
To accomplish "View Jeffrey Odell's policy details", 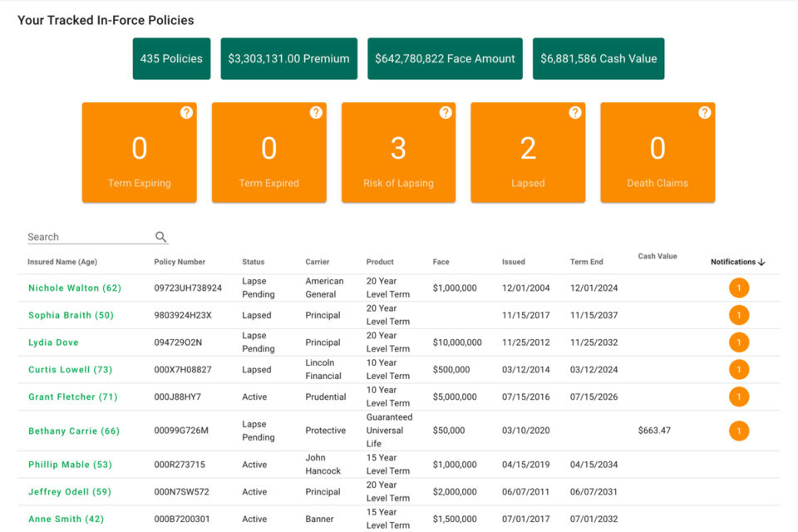I will [70, 492].
